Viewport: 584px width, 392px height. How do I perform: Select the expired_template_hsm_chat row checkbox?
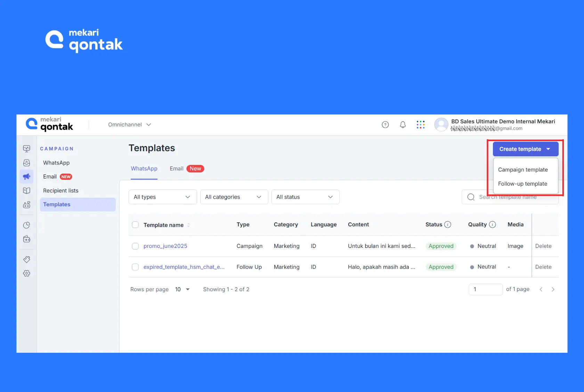135,267
